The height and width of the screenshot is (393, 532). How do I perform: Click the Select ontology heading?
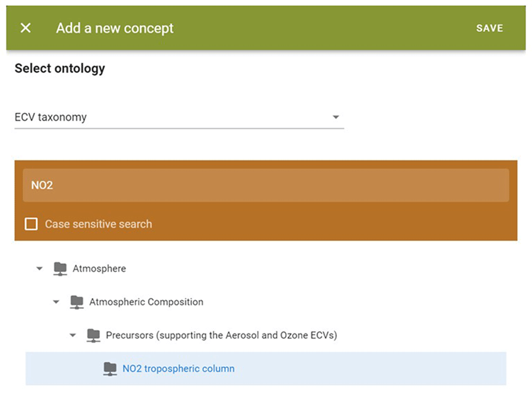[x=60, y=68]
